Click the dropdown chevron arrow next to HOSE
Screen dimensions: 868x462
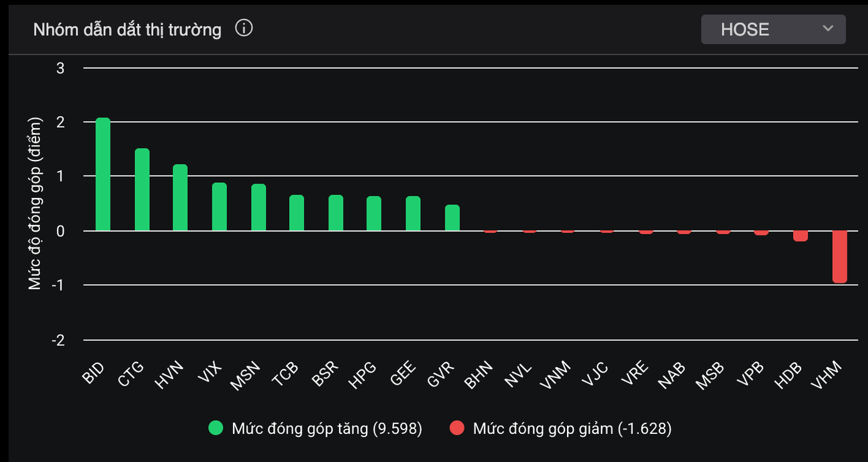coord(828,29)
